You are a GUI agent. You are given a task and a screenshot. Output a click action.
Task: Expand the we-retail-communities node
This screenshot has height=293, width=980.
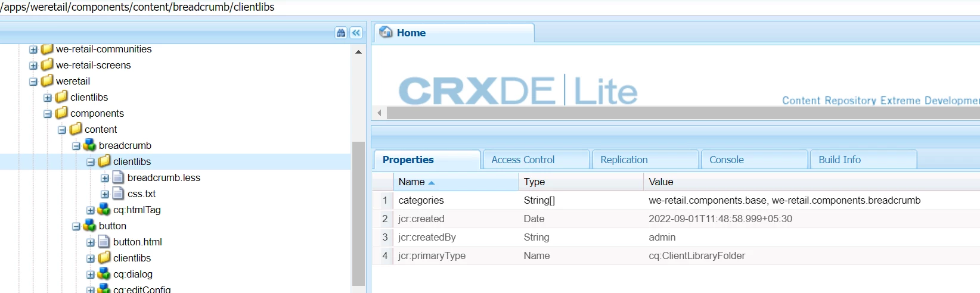(33, 49)
